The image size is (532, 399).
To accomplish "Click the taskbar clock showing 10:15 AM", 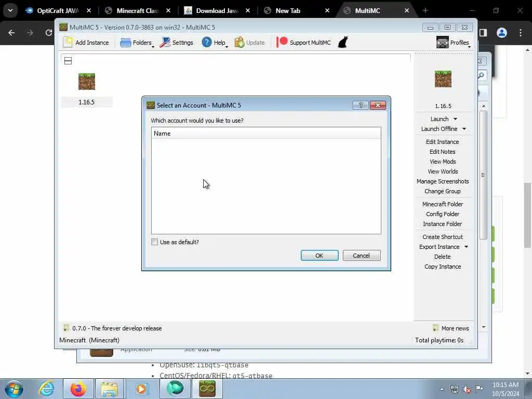I will pos(506,389).
